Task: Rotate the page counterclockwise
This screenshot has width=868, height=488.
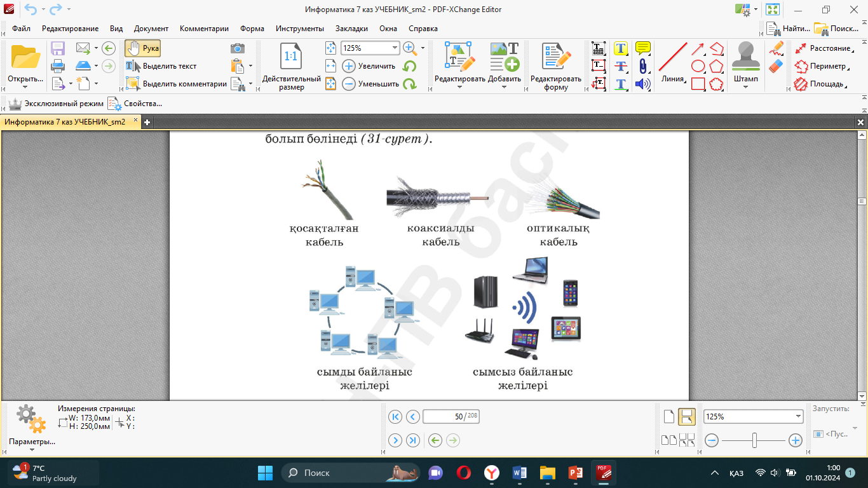Action: click(410, 66)
